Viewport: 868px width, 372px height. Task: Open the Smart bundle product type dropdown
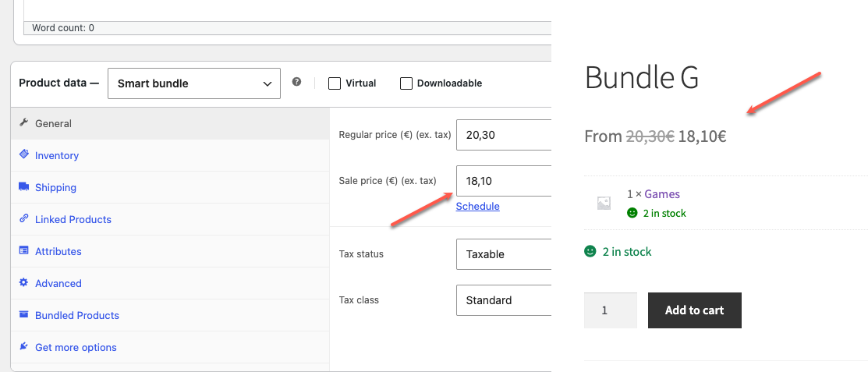(x=194, y=83)
